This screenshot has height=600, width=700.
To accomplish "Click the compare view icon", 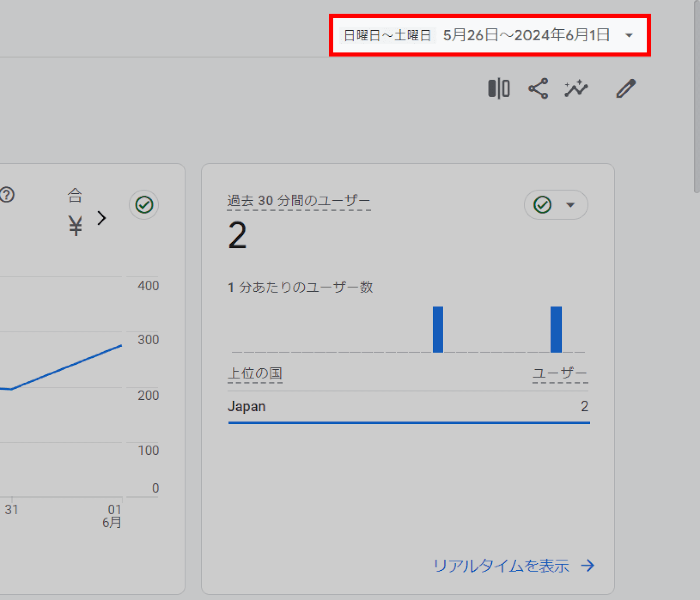I will pyautogui.click(x=499, y=89).
